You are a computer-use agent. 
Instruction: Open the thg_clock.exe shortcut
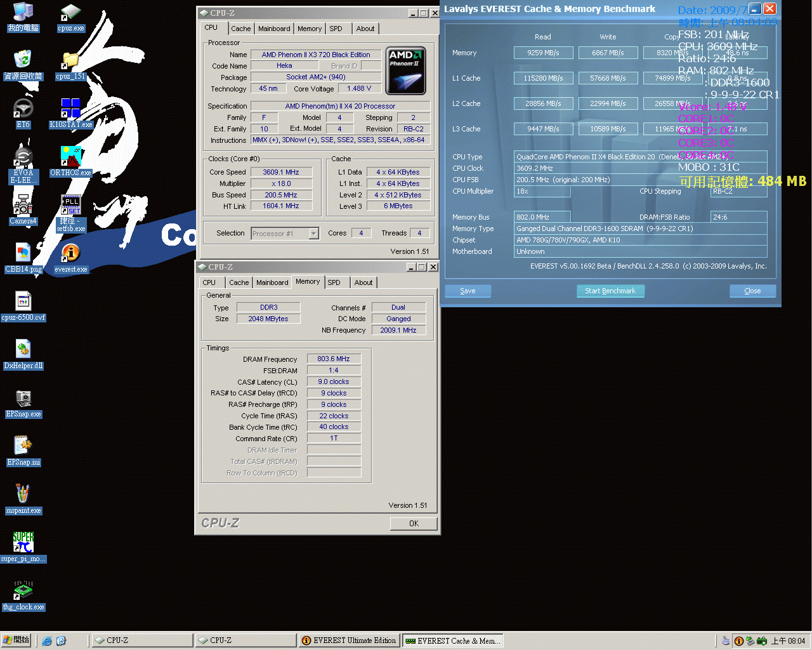coord(23,595)
